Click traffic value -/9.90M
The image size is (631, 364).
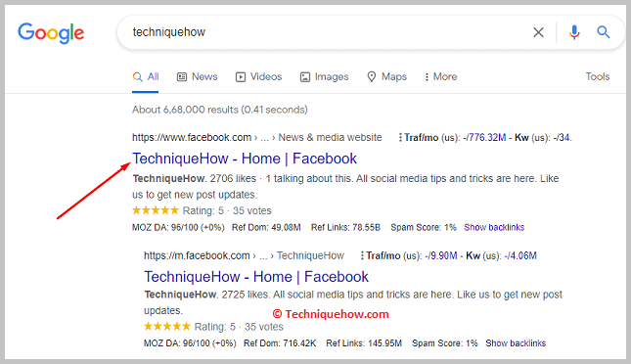(440, 255)
